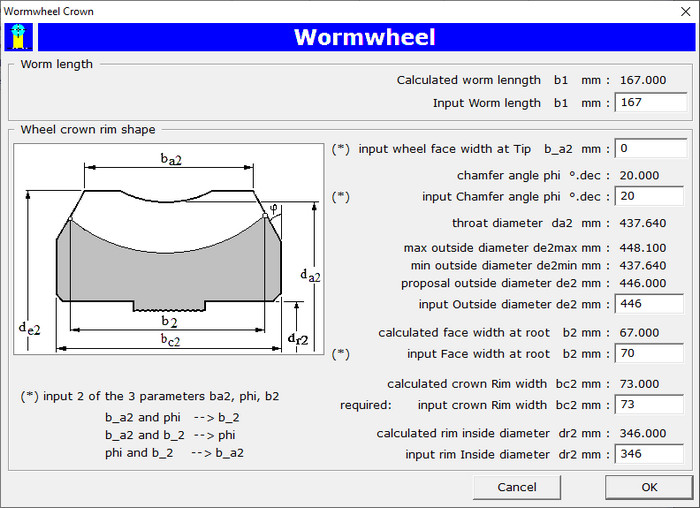This screenshot has height=508, width=700.
Task: Click calculated rim inside diameter value 346.000
Action: [x=643, y=433]
